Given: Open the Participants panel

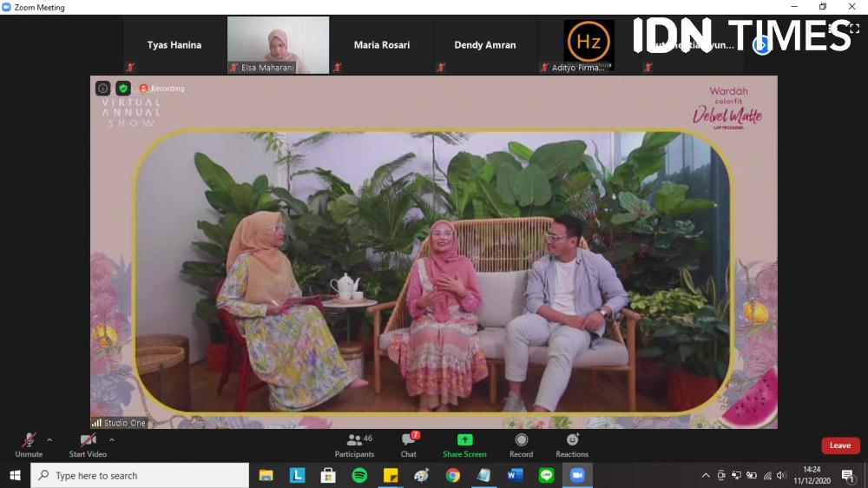Looking at the screenshot, I should pos(354,445).
